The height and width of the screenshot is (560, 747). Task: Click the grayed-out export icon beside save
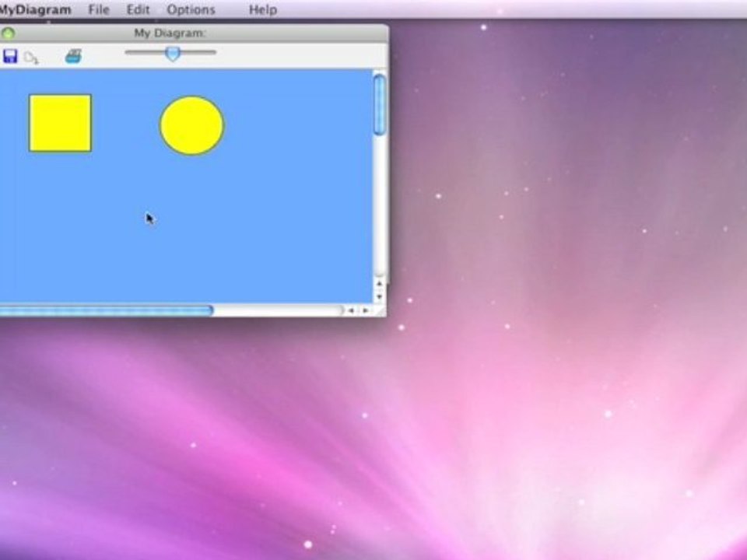point(31,58)
